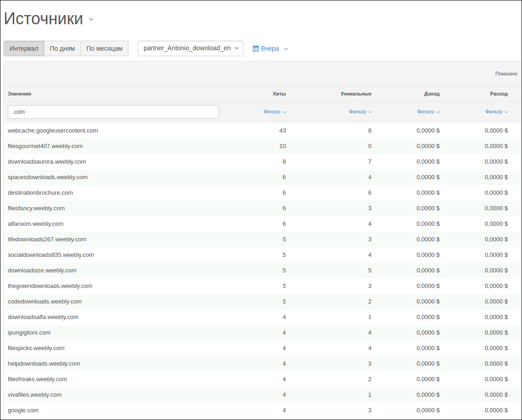Sort by the Значение column header
This screenshot has width=522, height=420.
[x=20, y=94]
